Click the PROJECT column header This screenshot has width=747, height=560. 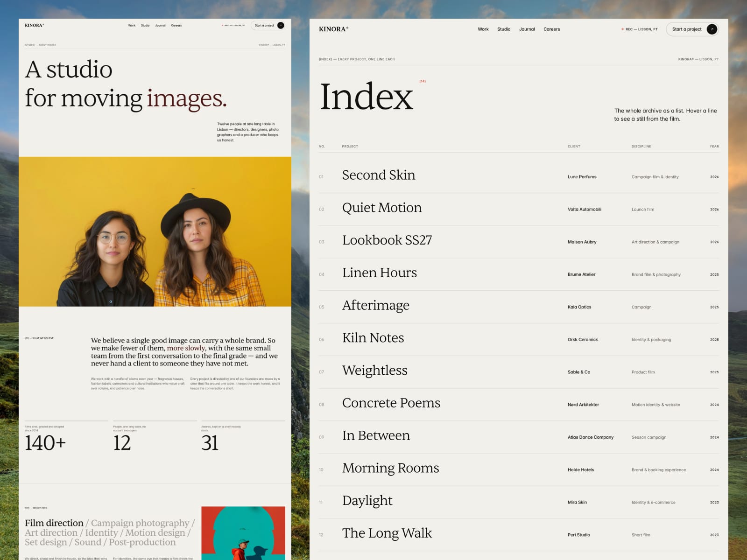tap(350, 147)
